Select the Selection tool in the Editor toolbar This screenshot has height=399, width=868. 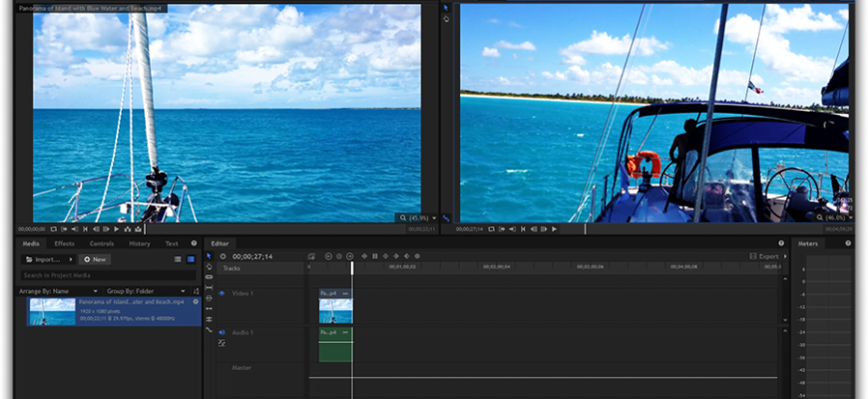209,255
